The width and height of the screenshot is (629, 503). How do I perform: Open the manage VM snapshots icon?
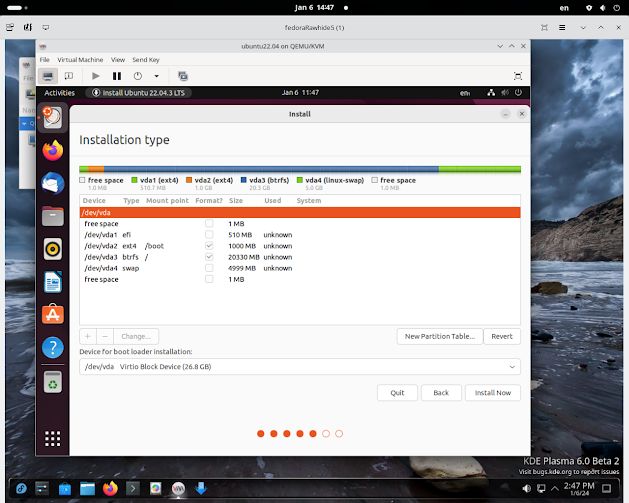point(183,76)
